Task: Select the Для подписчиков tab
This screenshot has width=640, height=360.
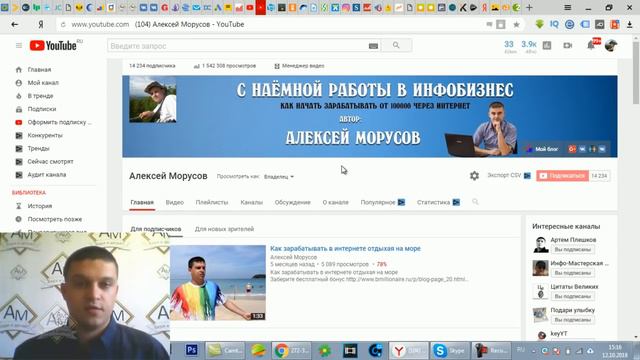Action: (x=156, y=229)
